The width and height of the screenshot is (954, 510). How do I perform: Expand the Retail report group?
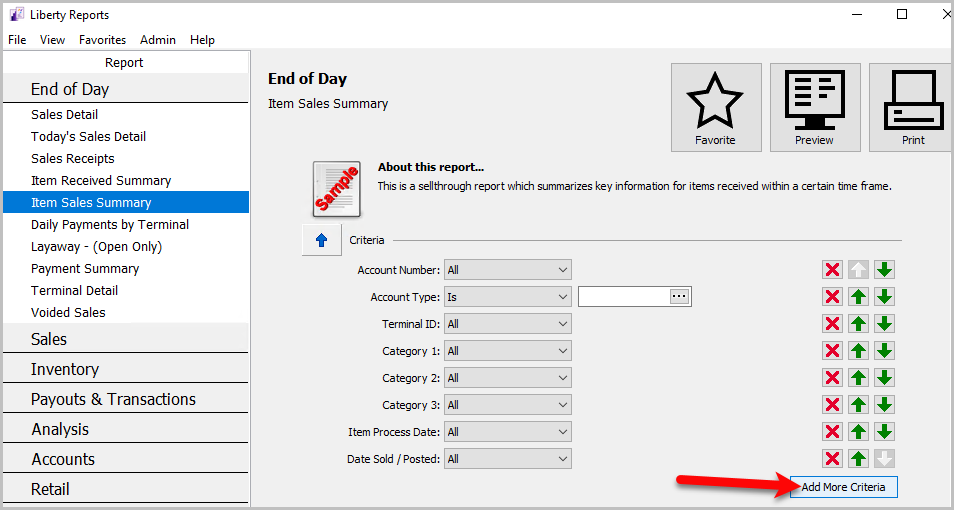pyautogui.click(x=126, y=489)
